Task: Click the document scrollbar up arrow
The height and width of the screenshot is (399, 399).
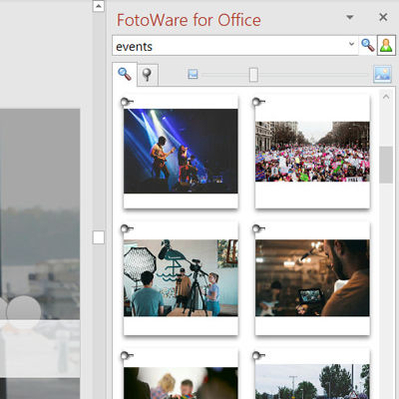Action: tap(98, 6)
